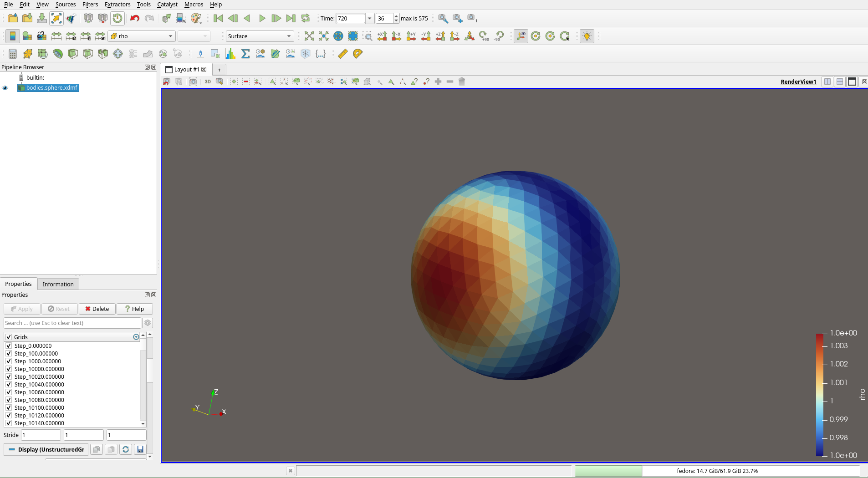
Task: Click the Reset camera icon
Action: (x=309, y=36)
